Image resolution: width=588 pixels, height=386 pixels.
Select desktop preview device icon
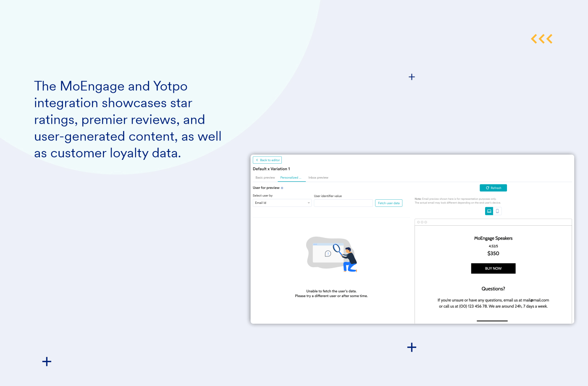(x=489, y=211)
